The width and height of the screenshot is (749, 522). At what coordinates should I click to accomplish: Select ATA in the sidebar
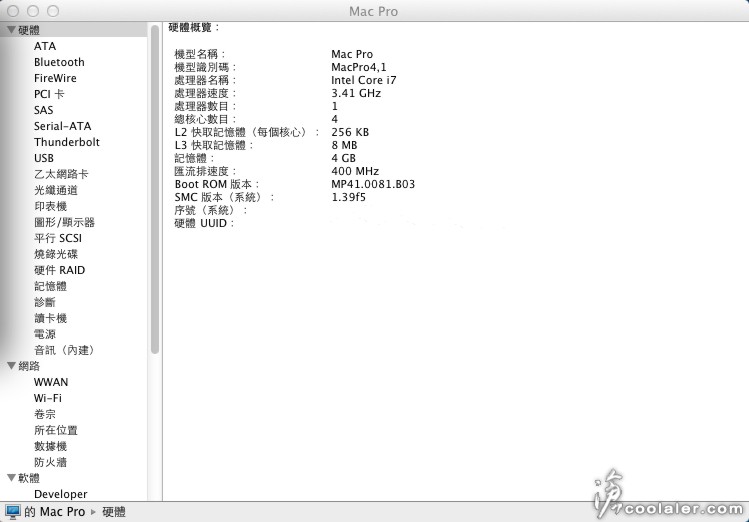coord(45,46)
